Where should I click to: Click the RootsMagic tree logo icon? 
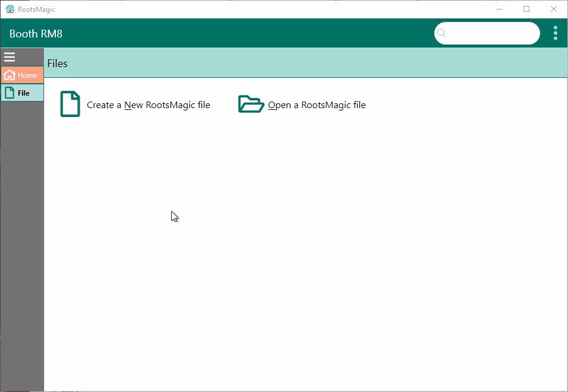pos(10,9)
